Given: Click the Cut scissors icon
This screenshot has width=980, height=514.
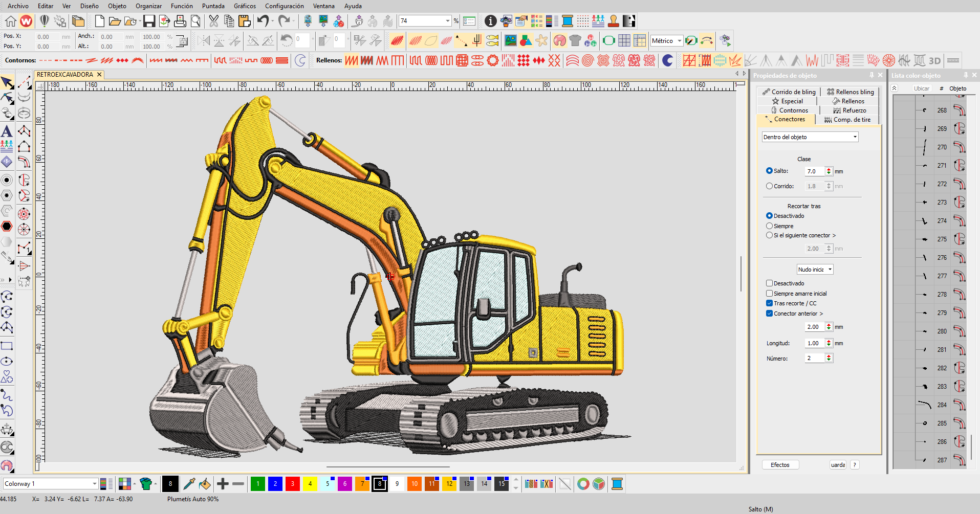Looking at the screenshot, I should coord(213,21).
